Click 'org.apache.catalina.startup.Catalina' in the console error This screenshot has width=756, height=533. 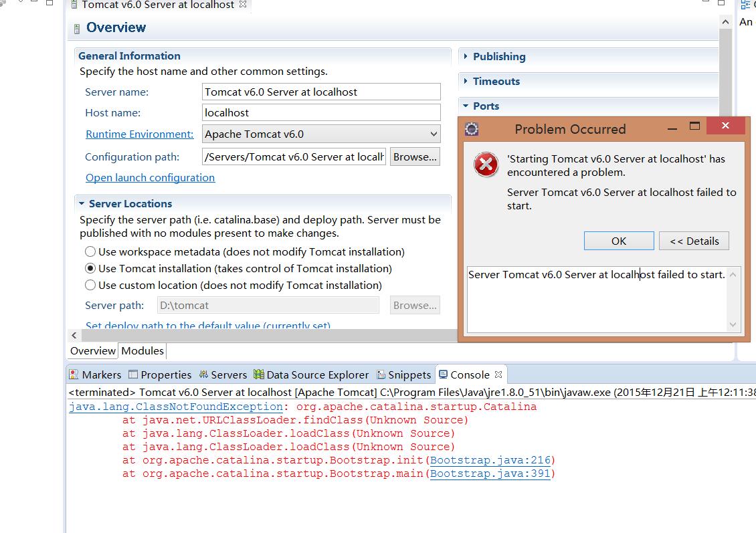pos(416,407)
